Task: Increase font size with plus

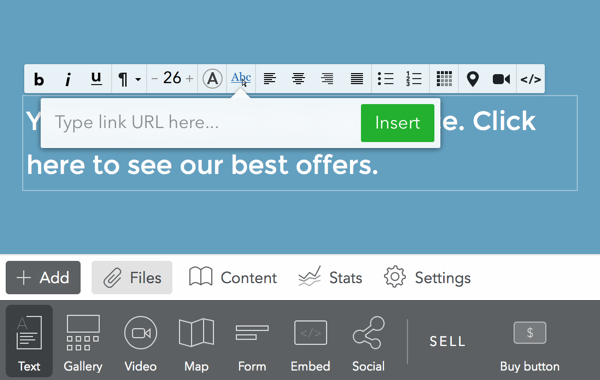Action: 189,79
